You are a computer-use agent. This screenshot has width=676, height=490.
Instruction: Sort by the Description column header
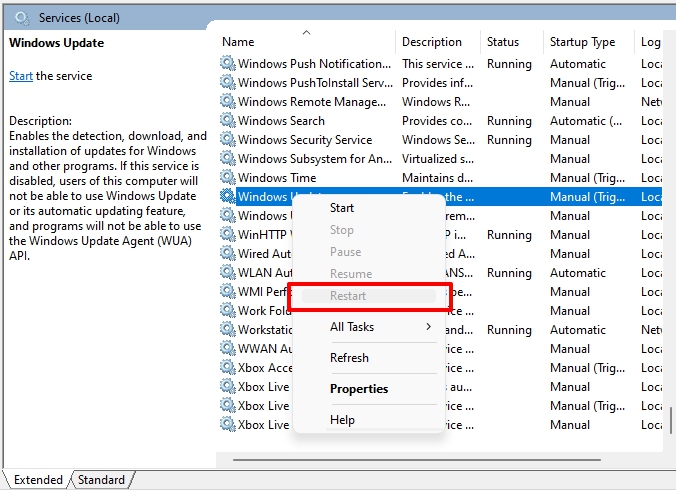click(x=438, y=42)
